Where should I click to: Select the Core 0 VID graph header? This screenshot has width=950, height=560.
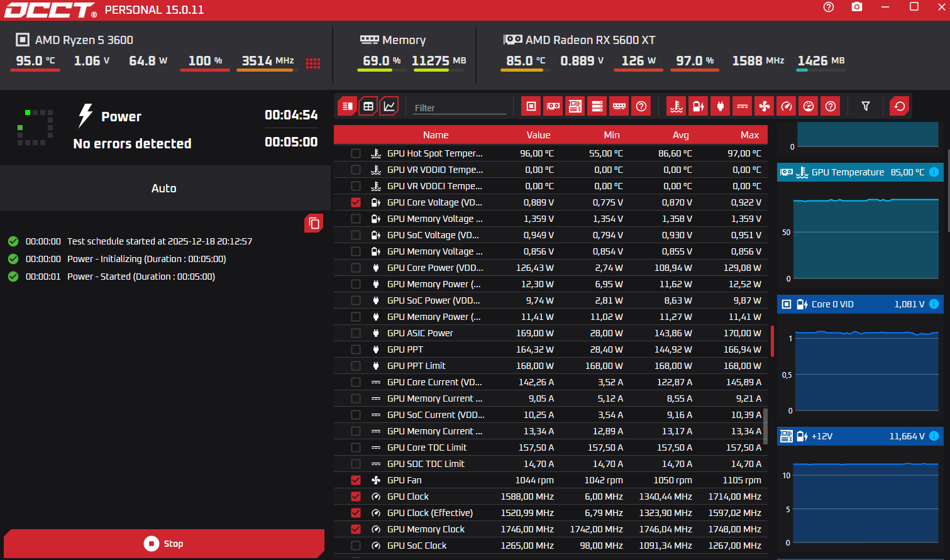click(x=859, y=304)
